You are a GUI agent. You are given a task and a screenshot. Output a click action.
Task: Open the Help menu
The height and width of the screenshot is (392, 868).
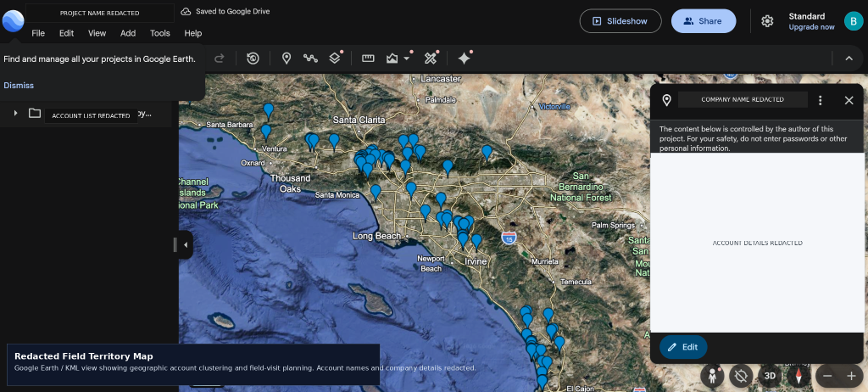(x=192, y=33)
